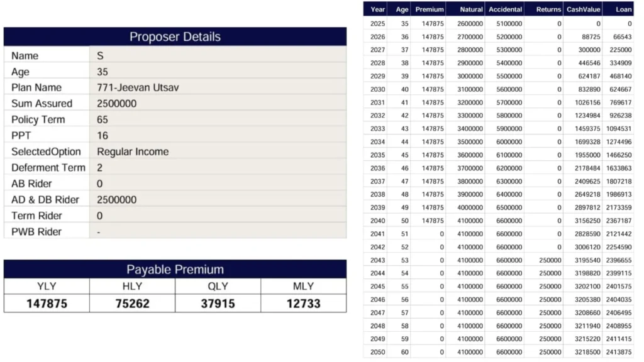Select the CashValue column header
Screen dimensions: 644x362
tap(582, 9)
